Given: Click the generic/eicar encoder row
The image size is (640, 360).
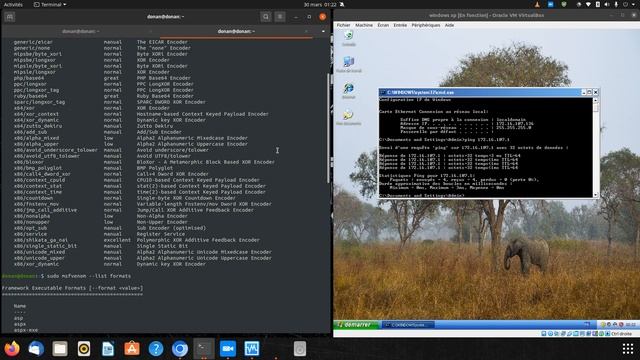Looking at the screenshot, I should (100, 42).
